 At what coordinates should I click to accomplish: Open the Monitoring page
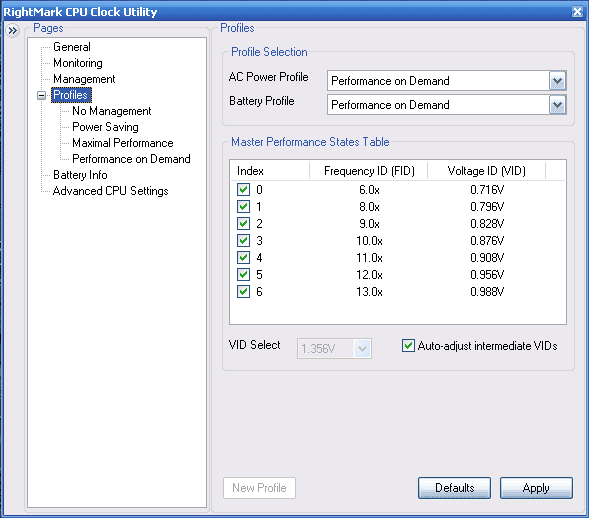pyautogui.click(x=78, y=63)
